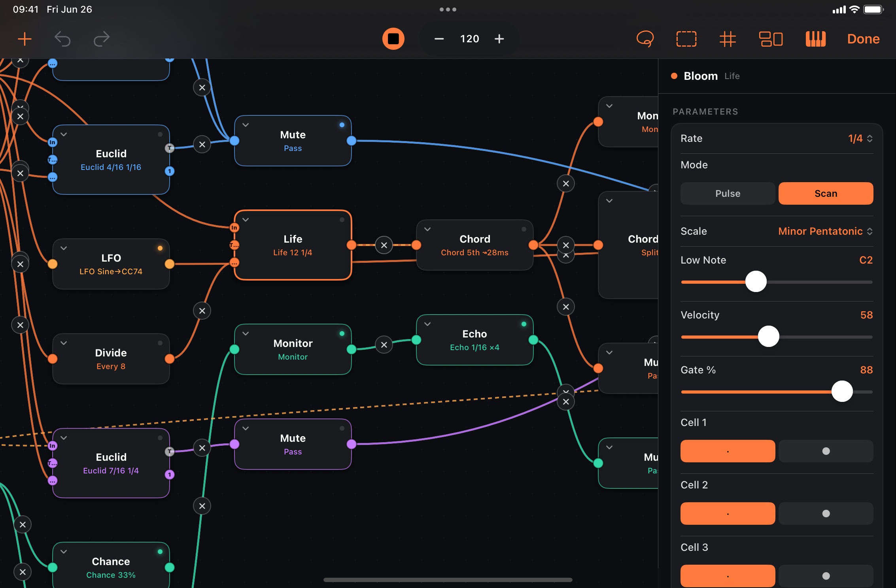
Task: Expand the blue Euclid 4/16 node chevron
Action: [x=64, y=134]
